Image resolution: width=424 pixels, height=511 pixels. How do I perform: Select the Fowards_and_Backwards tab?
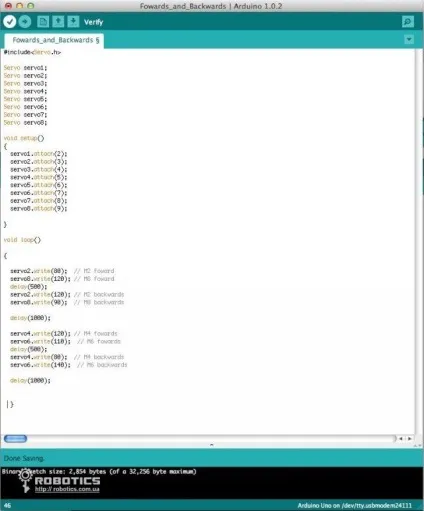click(54, 41)
